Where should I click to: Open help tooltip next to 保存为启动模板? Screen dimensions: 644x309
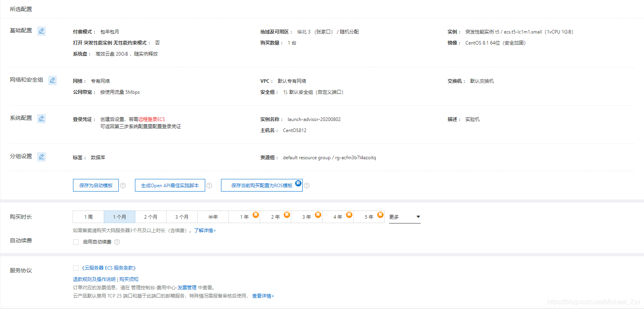coord(123,186)
